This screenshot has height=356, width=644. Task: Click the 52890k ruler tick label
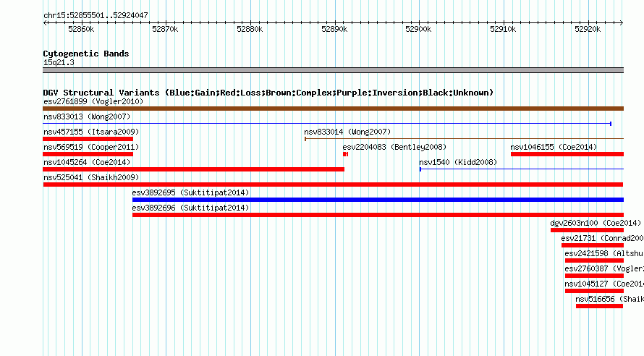334,29
